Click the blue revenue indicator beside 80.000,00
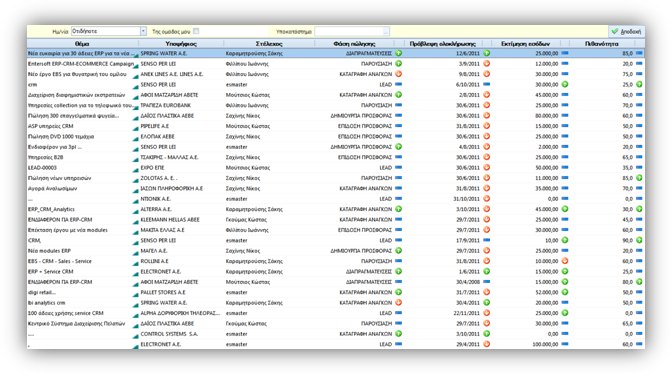671x373 pixels. [x=565, y=115]
